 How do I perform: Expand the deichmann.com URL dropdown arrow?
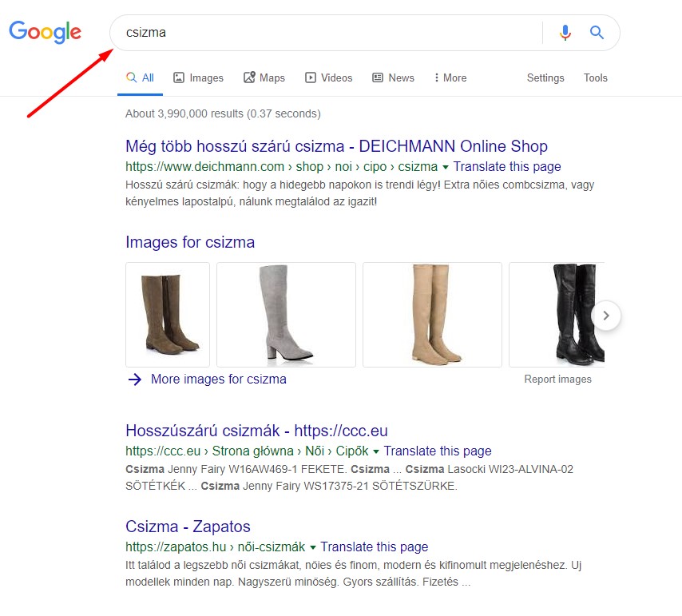(446, 167)
